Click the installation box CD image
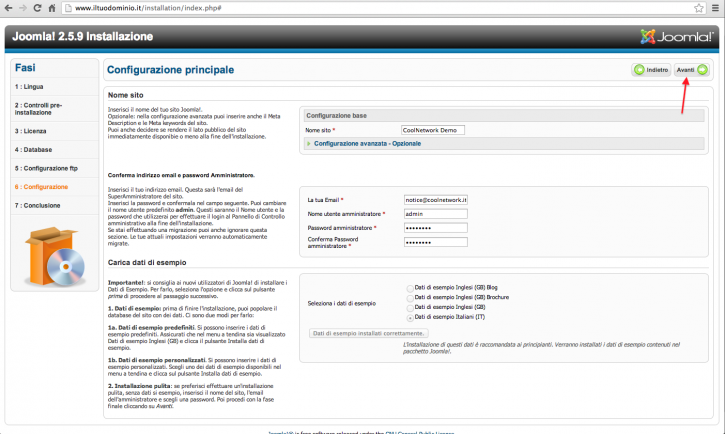The image size is (725, 434). point(55,257)
